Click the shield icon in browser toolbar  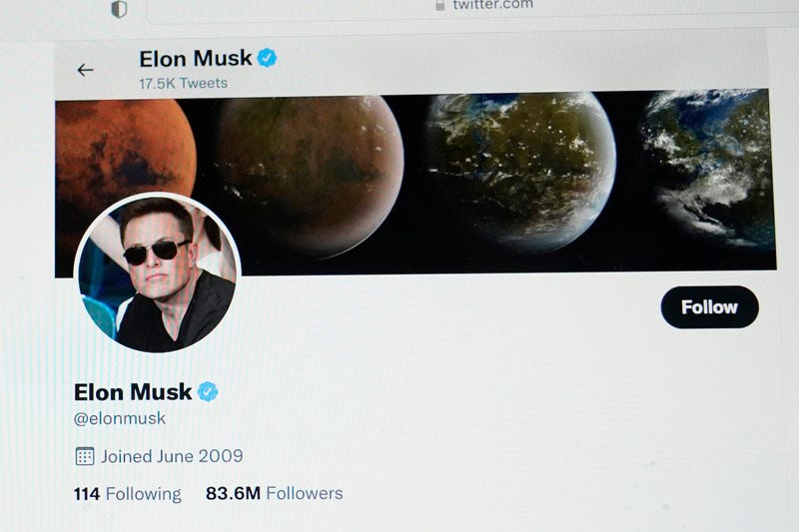pos(119,9)
